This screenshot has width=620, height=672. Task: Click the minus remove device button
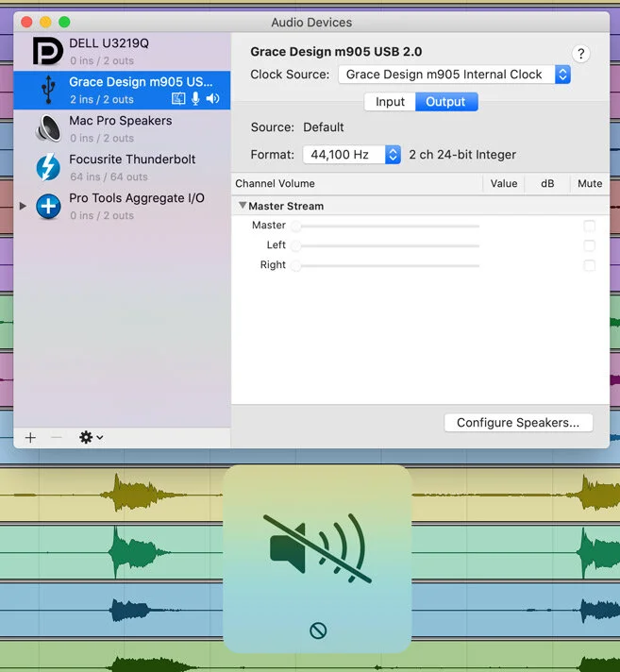click(x=56, y=438)
